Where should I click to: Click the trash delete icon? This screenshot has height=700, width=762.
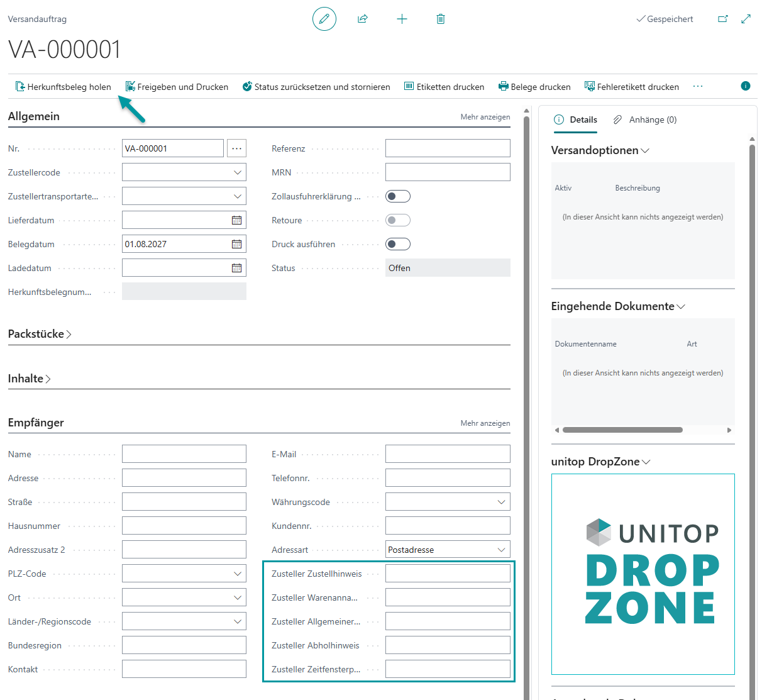(441, 19)
